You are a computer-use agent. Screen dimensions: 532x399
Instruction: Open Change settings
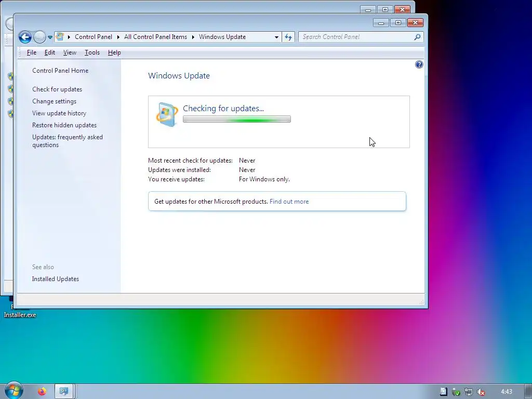tap(54, 101)
